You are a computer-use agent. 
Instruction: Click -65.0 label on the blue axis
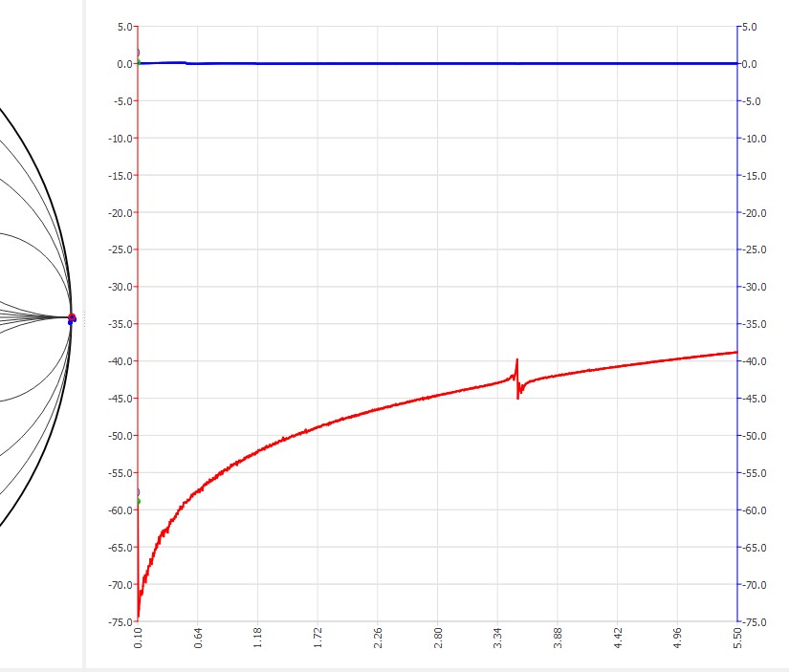pos(755,548)
